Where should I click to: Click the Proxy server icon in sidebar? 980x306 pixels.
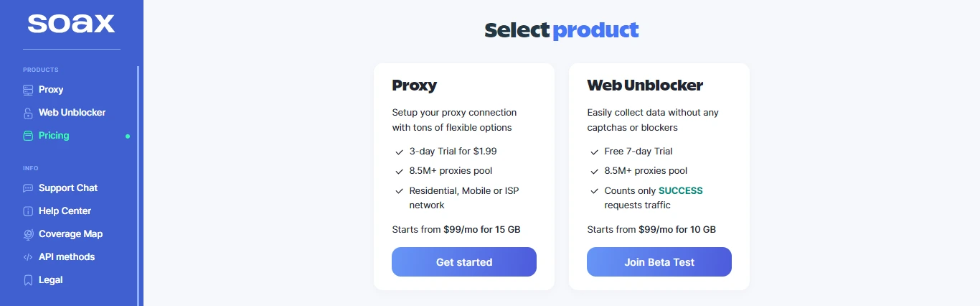28,90
